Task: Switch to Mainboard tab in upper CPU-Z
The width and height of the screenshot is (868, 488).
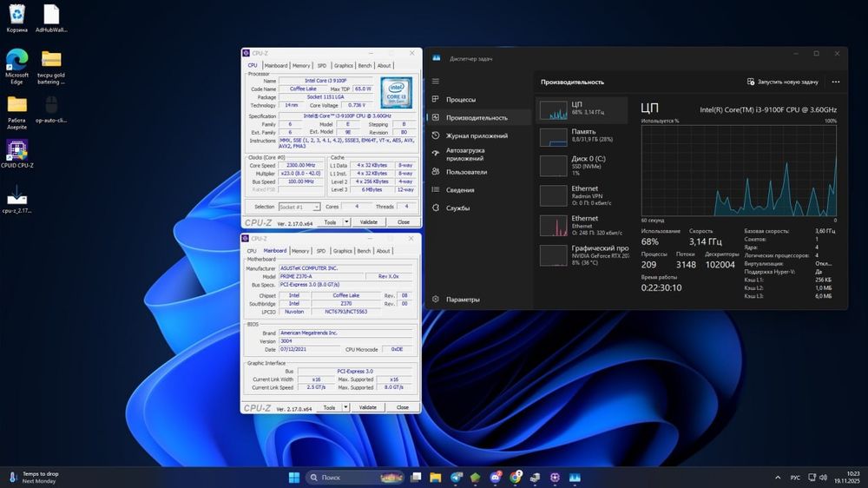Action: tap(276, 65)
